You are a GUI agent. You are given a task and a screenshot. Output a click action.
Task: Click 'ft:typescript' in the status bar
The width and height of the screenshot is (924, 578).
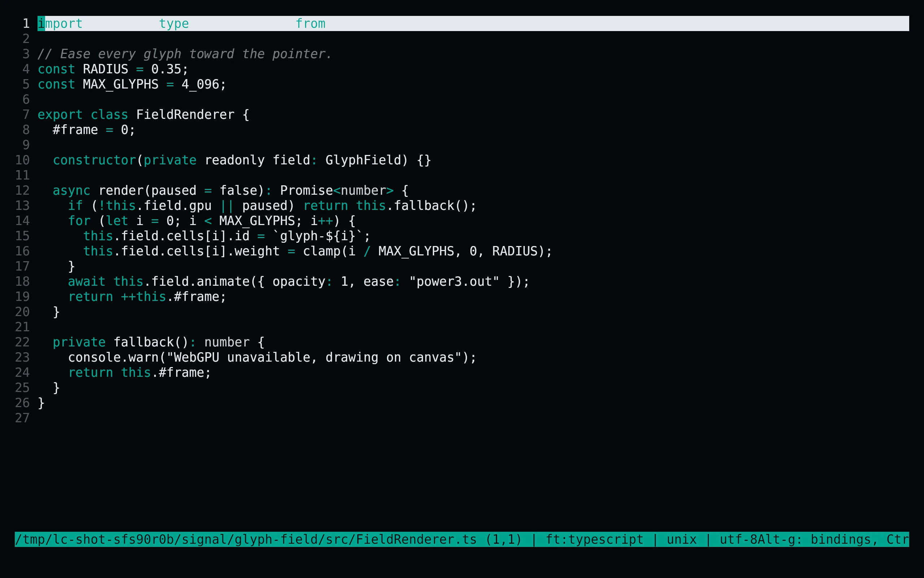594,539
